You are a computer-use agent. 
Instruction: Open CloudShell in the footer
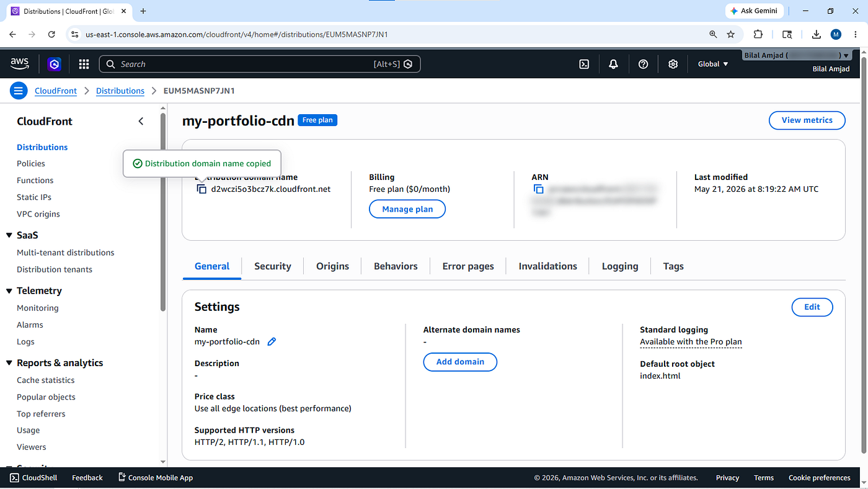[33, 478]
